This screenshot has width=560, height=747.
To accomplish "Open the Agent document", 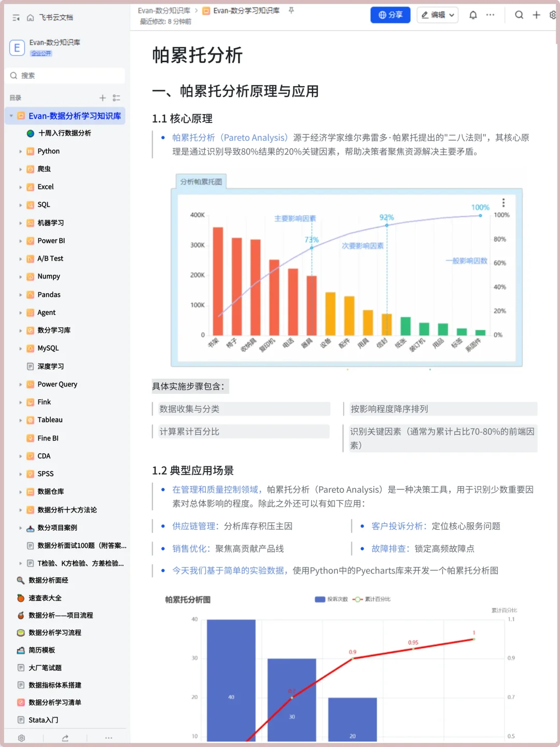I will tap(46, 313).
